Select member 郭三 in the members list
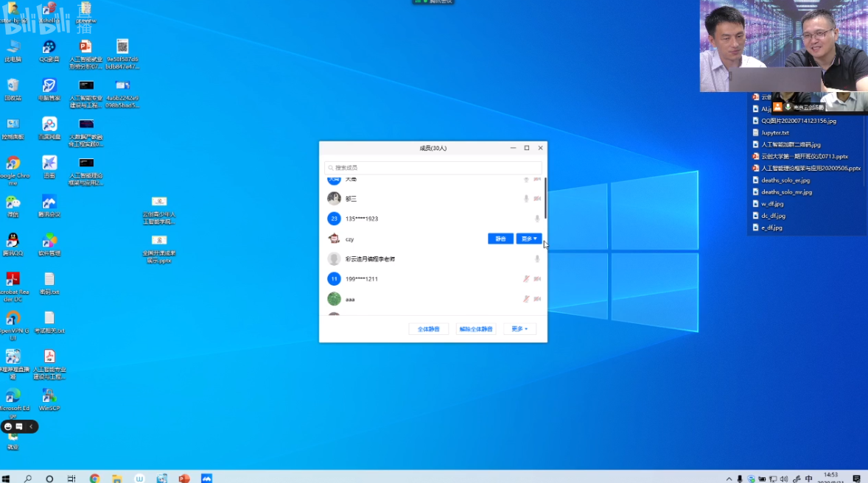The image size is (868, 483). (x=351, y=199)
